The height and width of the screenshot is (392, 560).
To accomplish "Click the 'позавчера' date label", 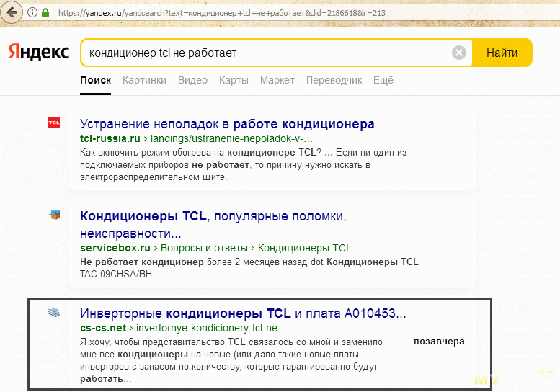I will 439,342.
